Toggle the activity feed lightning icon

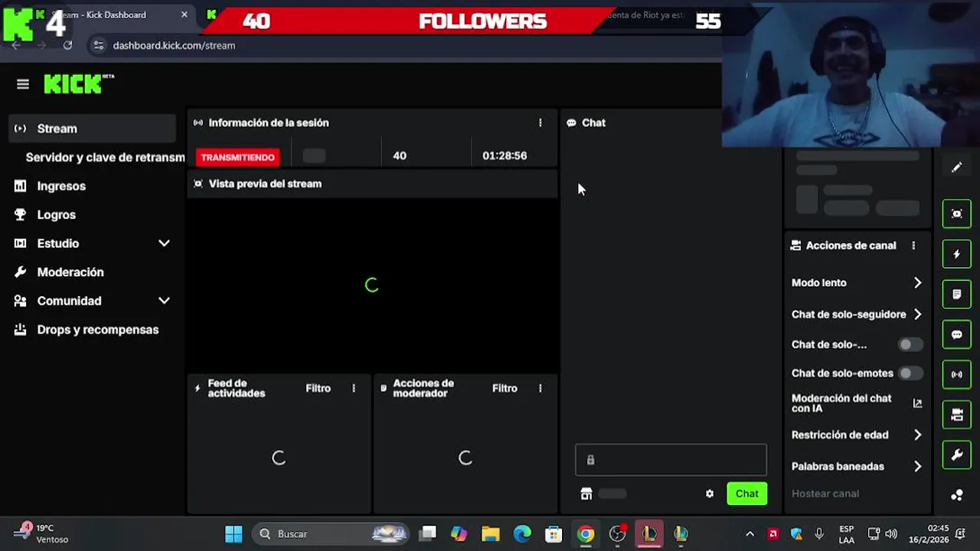coord(957,254)
